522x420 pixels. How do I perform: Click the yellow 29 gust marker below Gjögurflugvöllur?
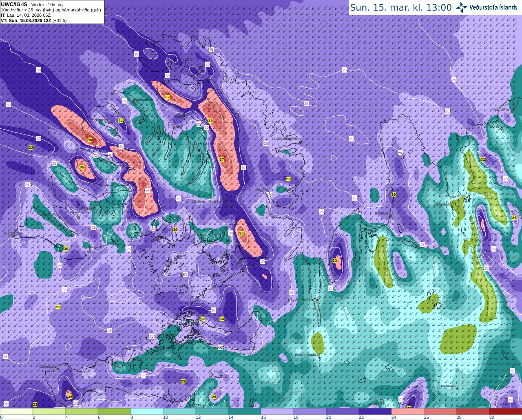coord(288,179)
